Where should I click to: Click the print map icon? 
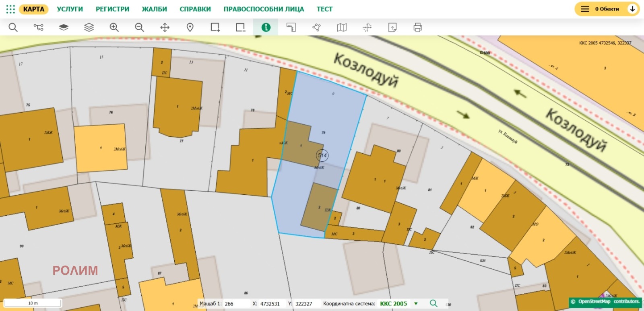click(417, 27)
